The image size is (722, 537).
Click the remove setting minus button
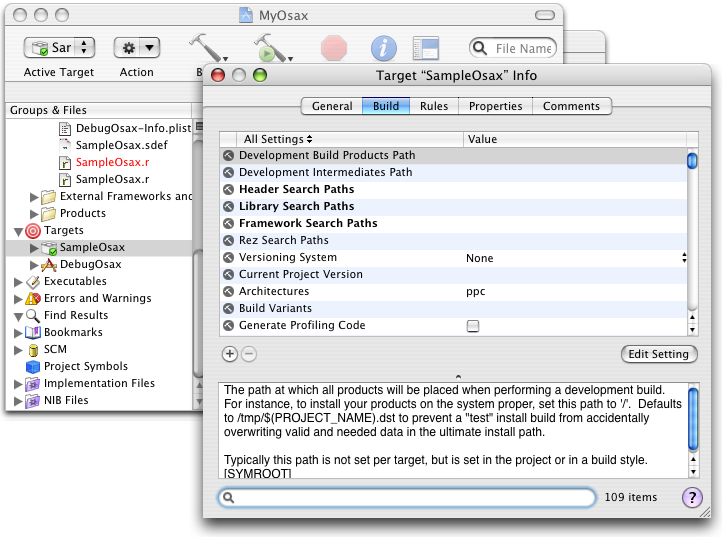(x=249, y=354)
